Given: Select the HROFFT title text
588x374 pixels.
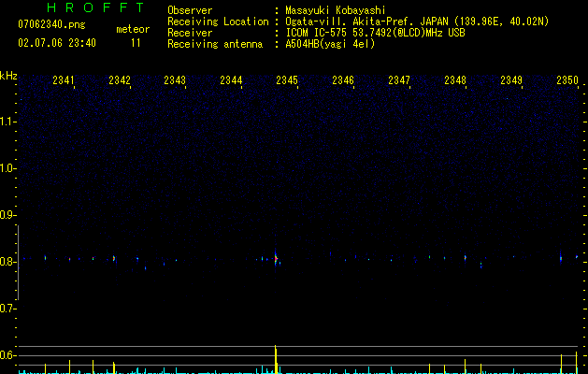Looking at the screenshot, I should (95, 7).
